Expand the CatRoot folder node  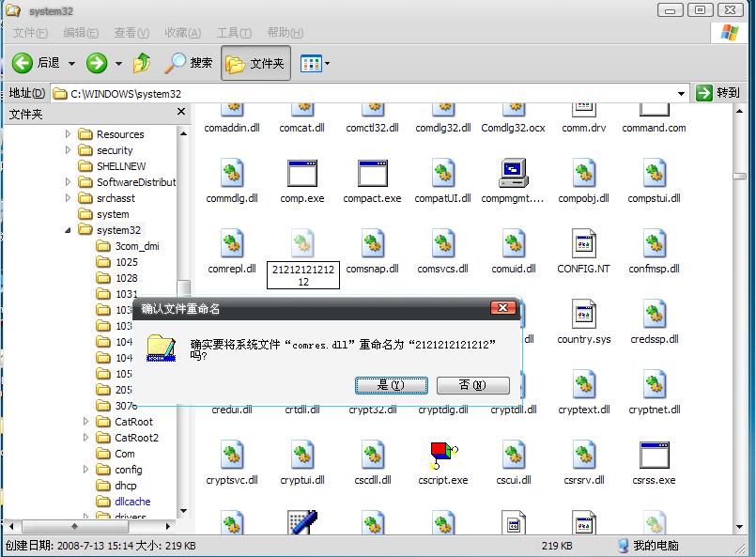point(86,422)
